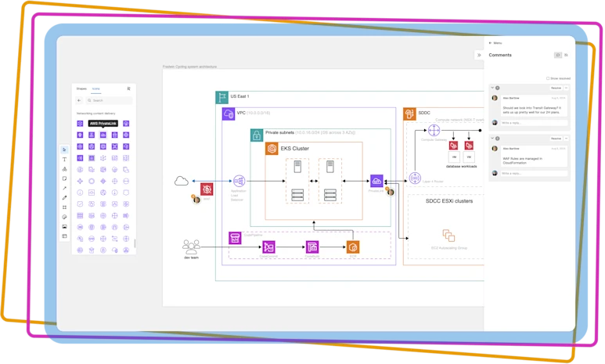Resolve the WAF Rules comment

pyautogui.click(x=556, y=139)
